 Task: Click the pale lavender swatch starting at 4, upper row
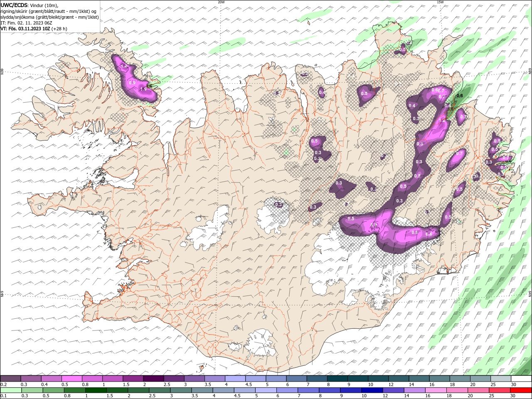[235, 379]
